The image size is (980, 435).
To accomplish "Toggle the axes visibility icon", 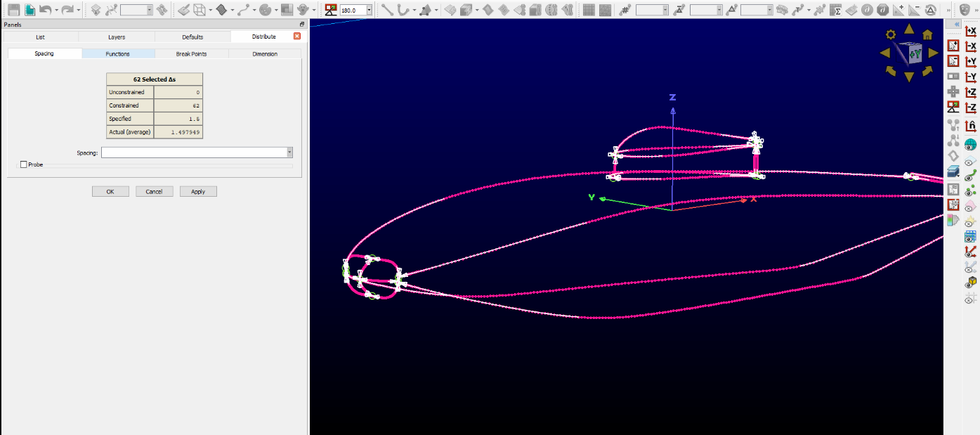I will click(x=971, y=252).
